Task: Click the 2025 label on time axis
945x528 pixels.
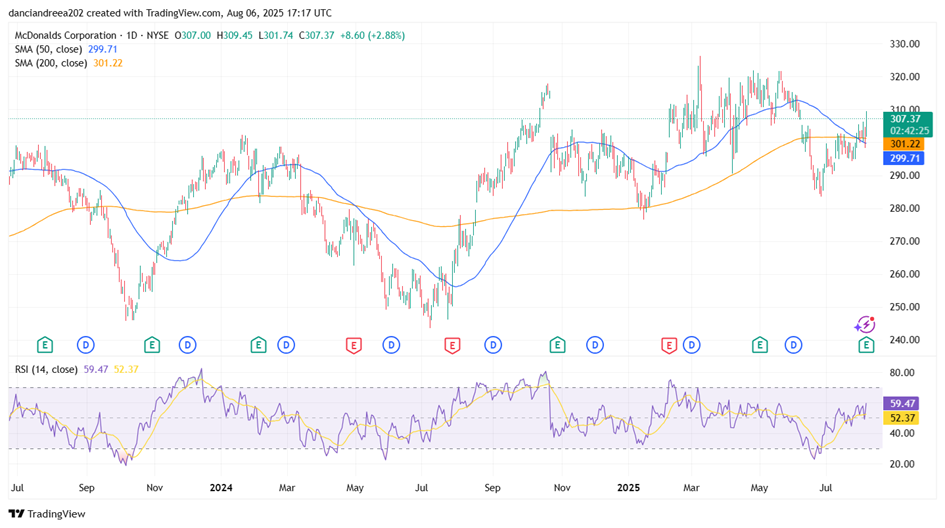Action: pyautogui.click(x=628, y=488)
